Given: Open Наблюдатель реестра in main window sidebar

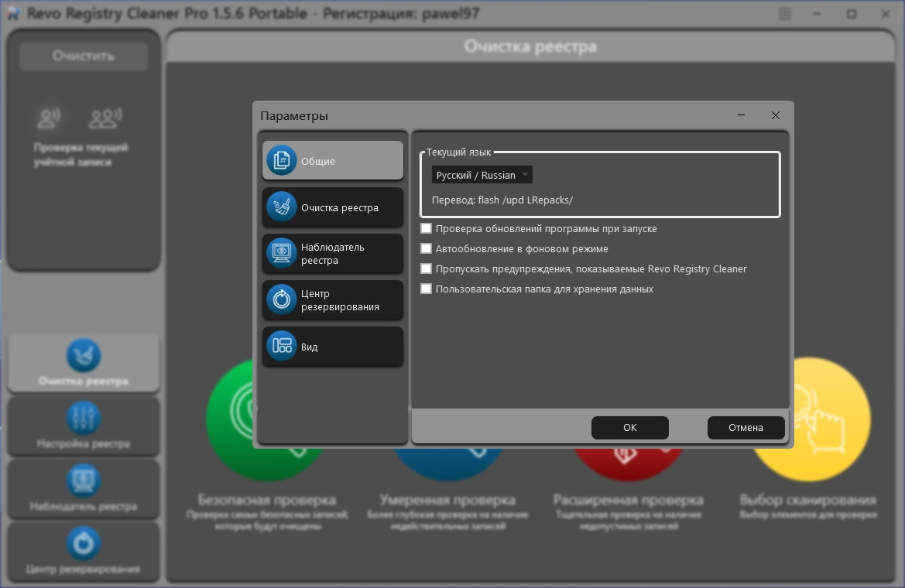Looking at the screenshot, I should 84,488.
